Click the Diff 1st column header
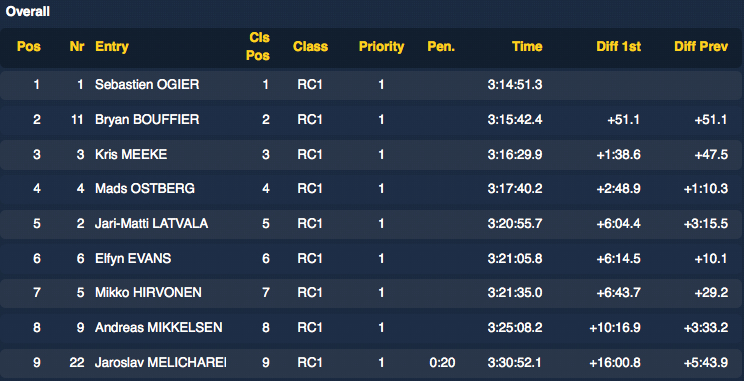 pyautogui.click(x=619, y=46)
